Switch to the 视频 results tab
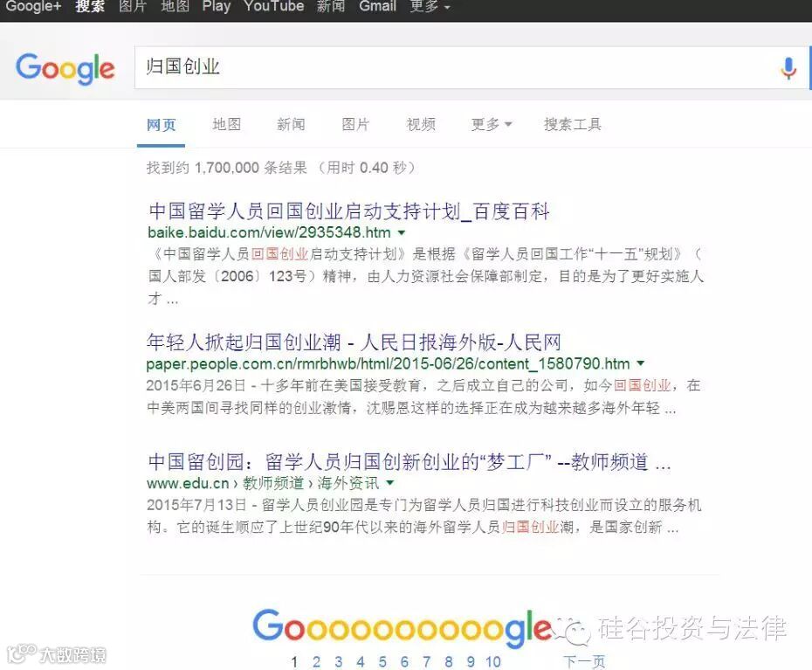Screen dimensions: 812x670 [421, 124]
